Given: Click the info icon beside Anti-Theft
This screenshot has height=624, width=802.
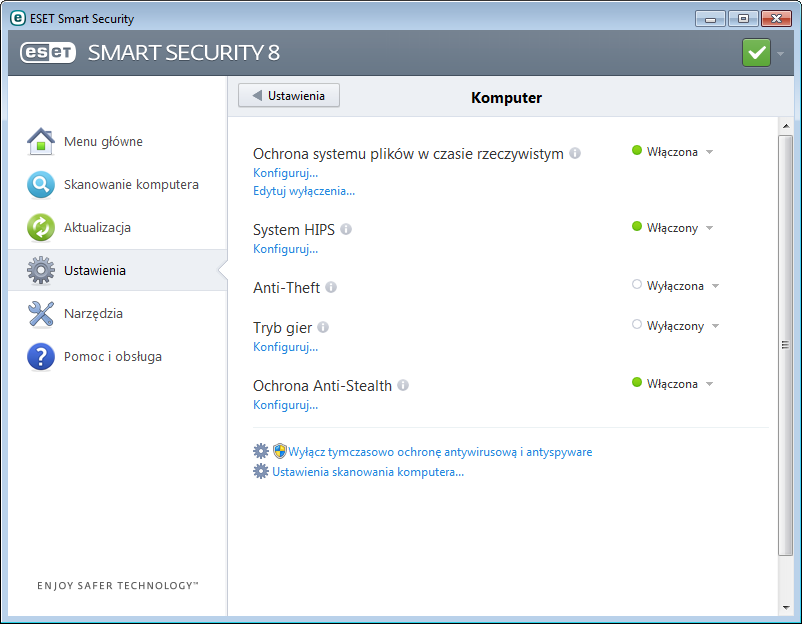Looking at the screenshot, I should coord(331,287).
